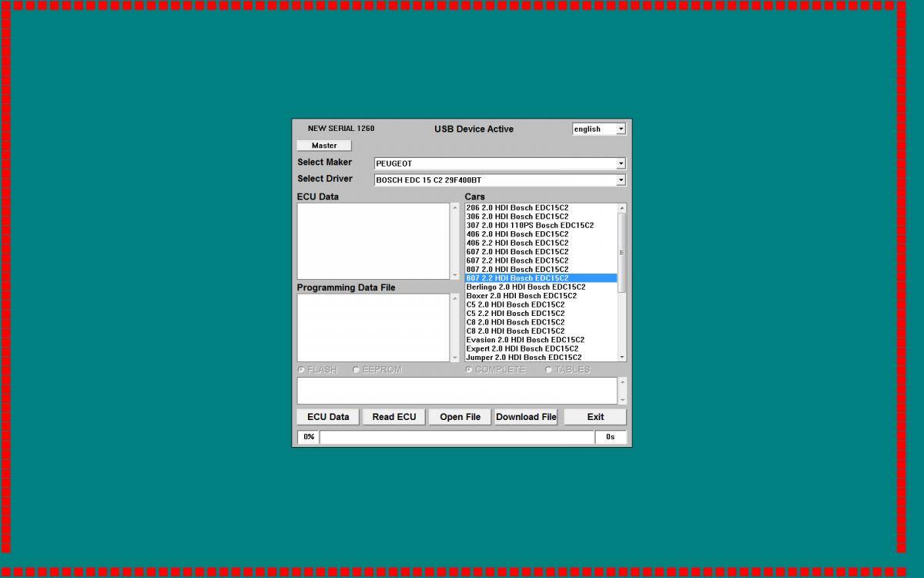Select 206 2.0 HDI Bosch EDC15C2 car
The height and width of the screenshot is (578, 924).
(517, 208)
